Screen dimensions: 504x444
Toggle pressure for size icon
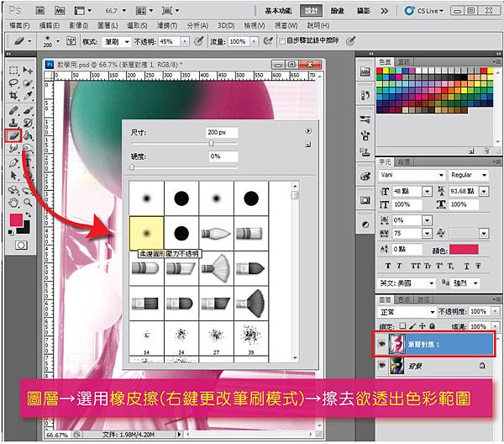pos(350,41)
